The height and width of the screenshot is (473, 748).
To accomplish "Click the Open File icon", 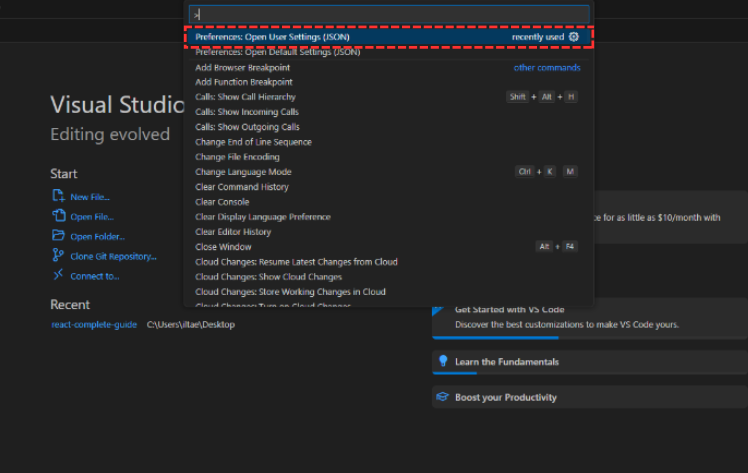I will pos(58,216).
